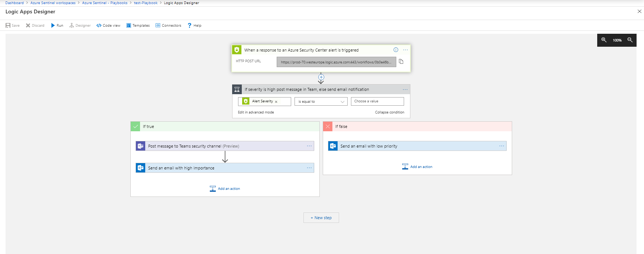Open Azure Sentinel - Playbooks breadcrumb

pos(105,3)
